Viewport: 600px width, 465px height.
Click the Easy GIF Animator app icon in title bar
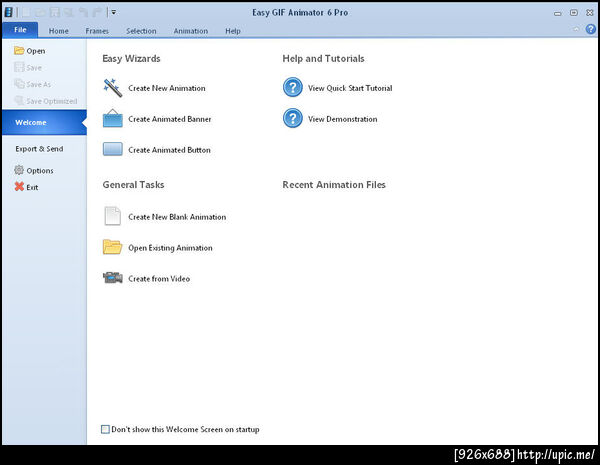pos(8,12)
